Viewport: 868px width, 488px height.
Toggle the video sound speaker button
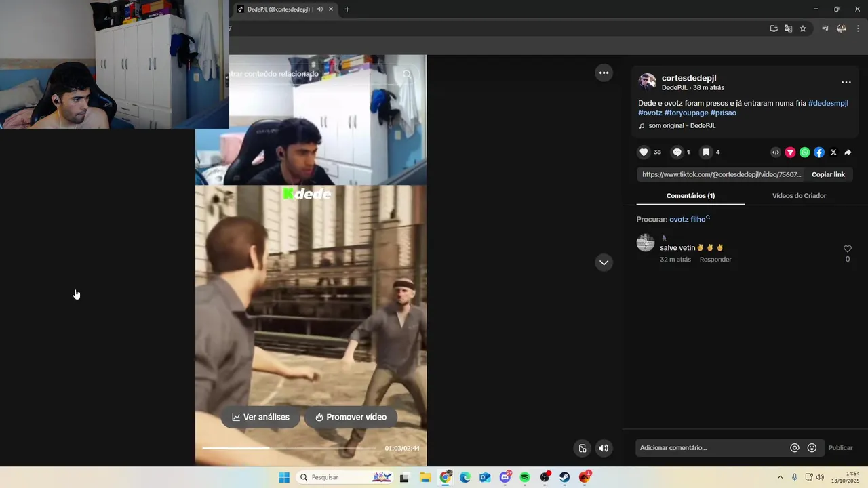pos(603,448)
